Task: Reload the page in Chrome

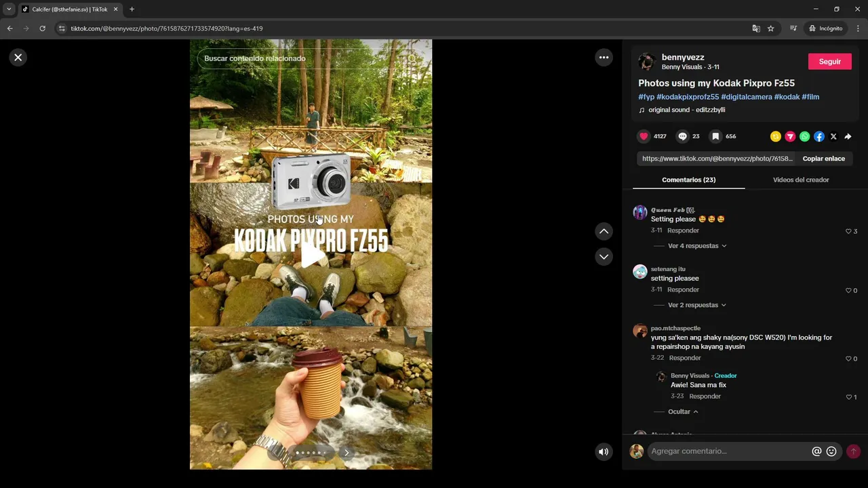Action: 42,28
